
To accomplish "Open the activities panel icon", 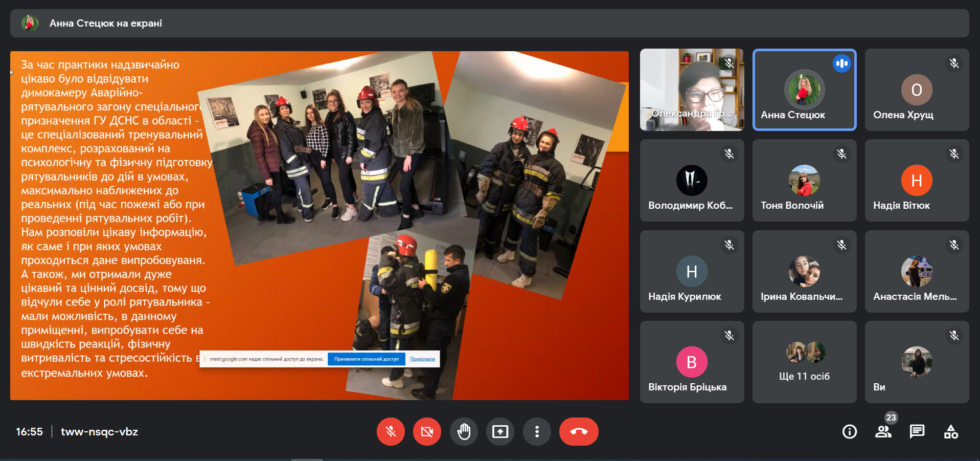I will [x=951, y=432].
